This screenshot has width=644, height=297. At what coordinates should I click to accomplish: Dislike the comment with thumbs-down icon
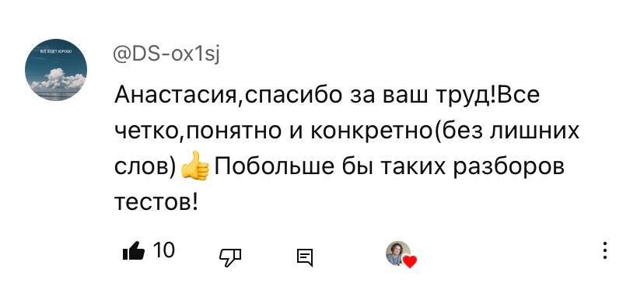229,257
